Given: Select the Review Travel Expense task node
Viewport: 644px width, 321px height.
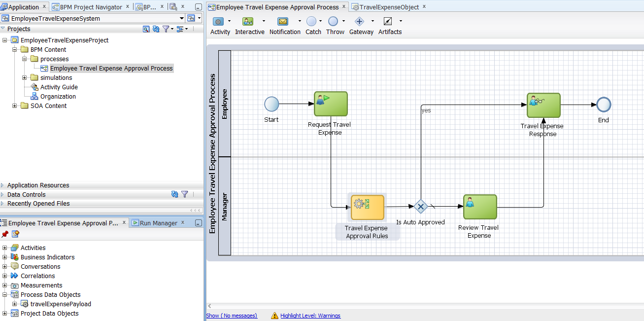Looking at the screenshot, I should [480, 207].
